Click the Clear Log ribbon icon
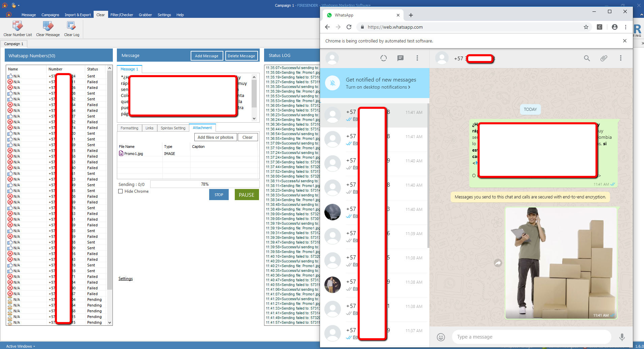 click(71, 26)
